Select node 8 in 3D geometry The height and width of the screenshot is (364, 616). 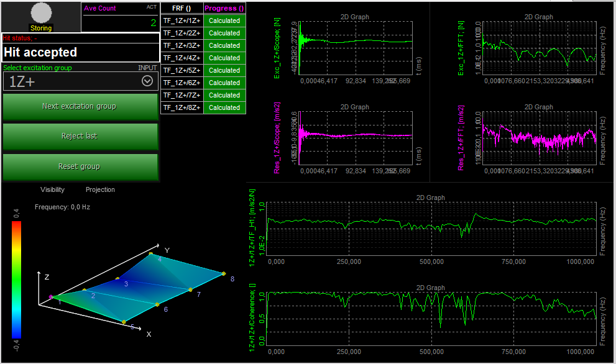click(224, 274)
